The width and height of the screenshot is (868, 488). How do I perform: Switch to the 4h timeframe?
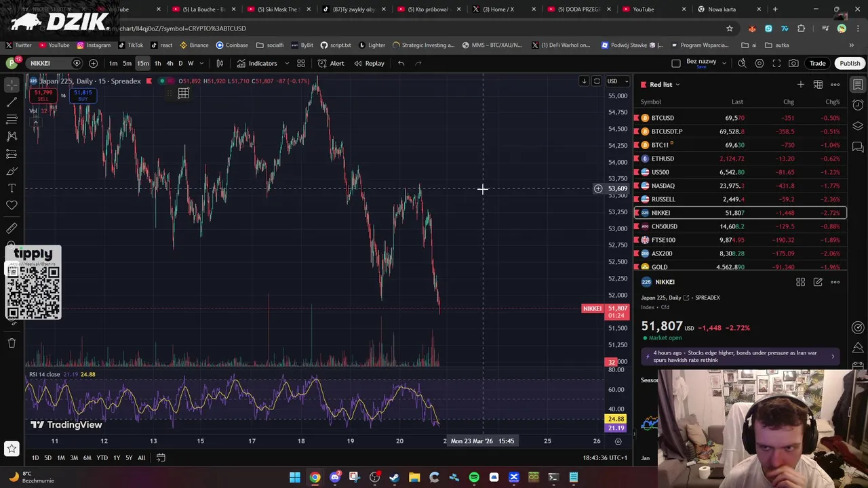170,63
